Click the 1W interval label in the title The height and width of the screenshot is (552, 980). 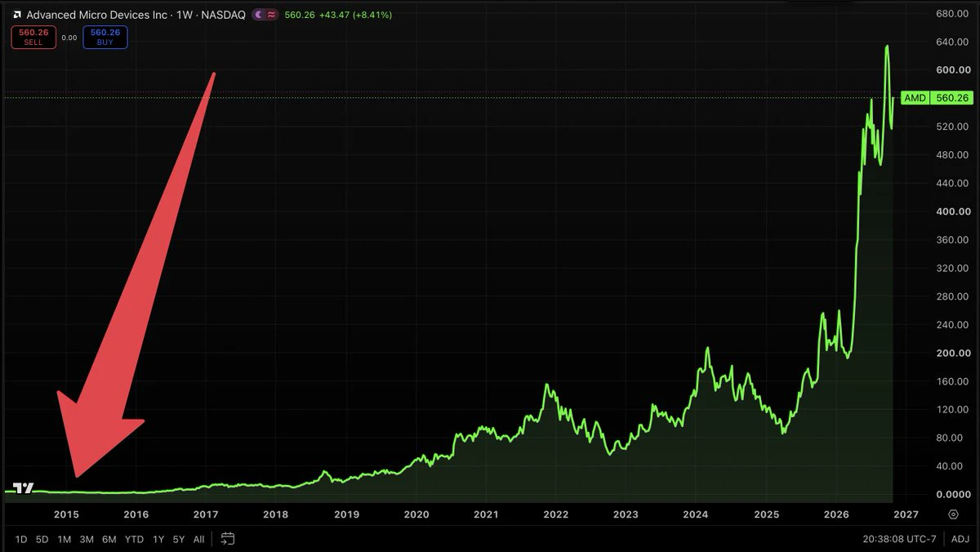coord(185,15)
